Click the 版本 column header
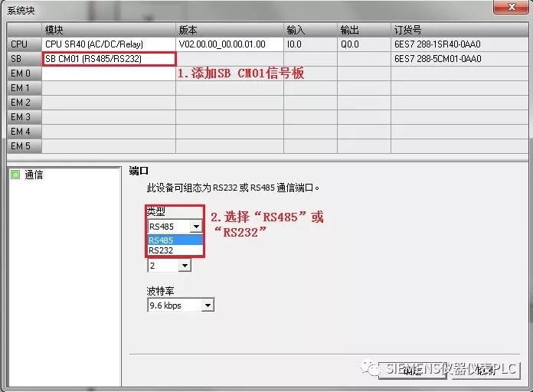 (x=230, y=30)
